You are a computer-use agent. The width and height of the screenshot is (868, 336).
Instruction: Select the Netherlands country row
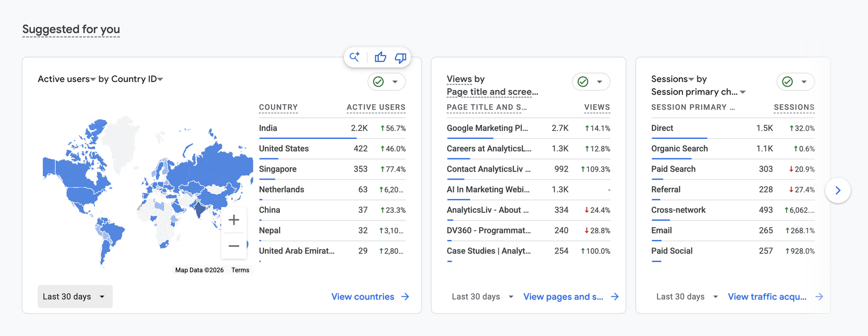tap(332, 189)
